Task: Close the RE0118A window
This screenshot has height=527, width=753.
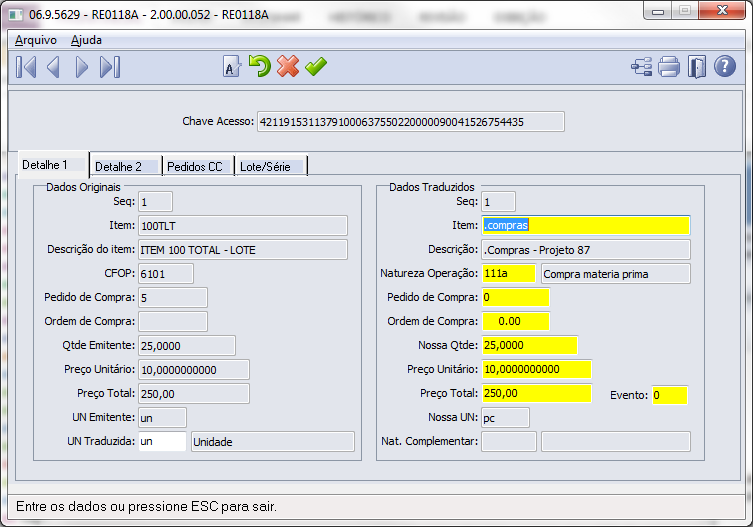Action: tap(722, 11)
